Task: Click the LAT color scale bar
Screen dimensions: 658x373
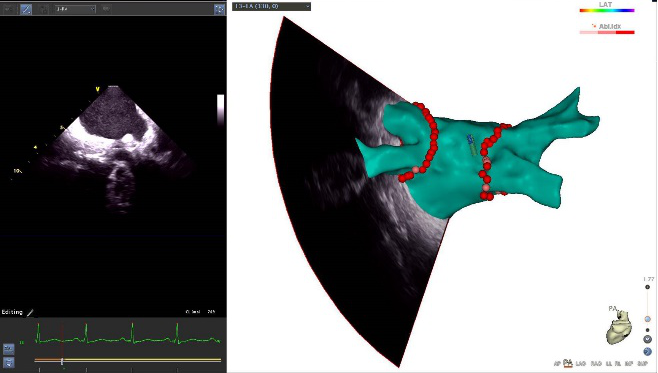Action: pos(607,10)
